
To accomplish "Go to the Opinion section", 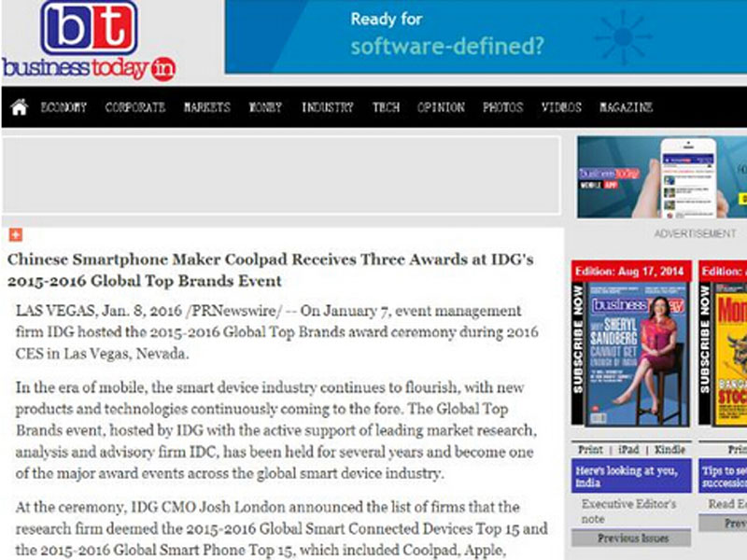I will [x=441, y=107].
